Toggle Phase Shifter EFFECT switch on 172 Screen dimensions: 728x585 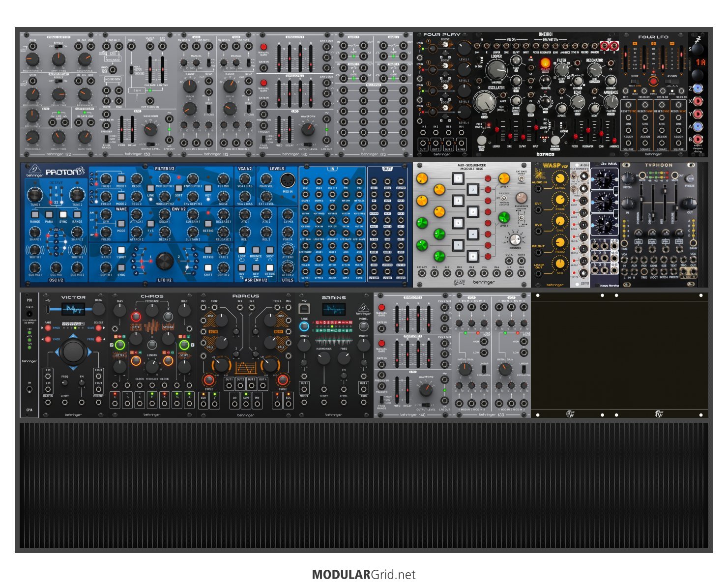59,46
